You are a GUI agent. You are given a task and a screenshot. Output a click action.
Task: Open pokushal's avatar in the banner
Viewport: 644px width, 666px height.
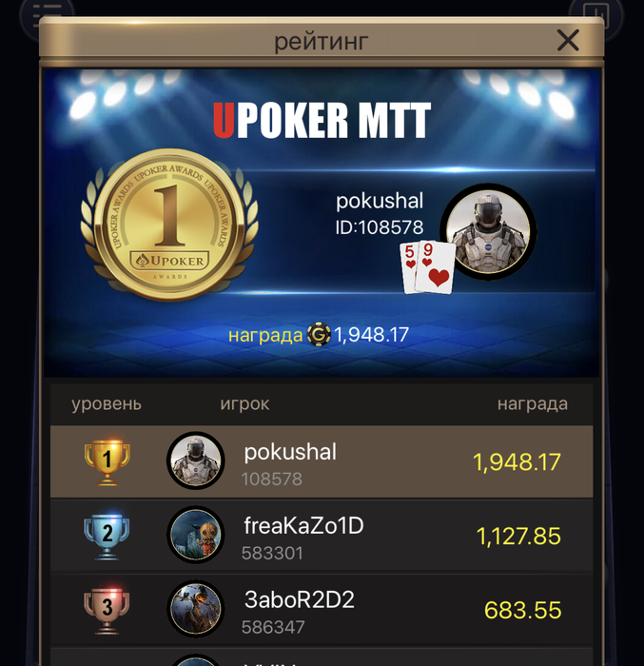[489, 231]
